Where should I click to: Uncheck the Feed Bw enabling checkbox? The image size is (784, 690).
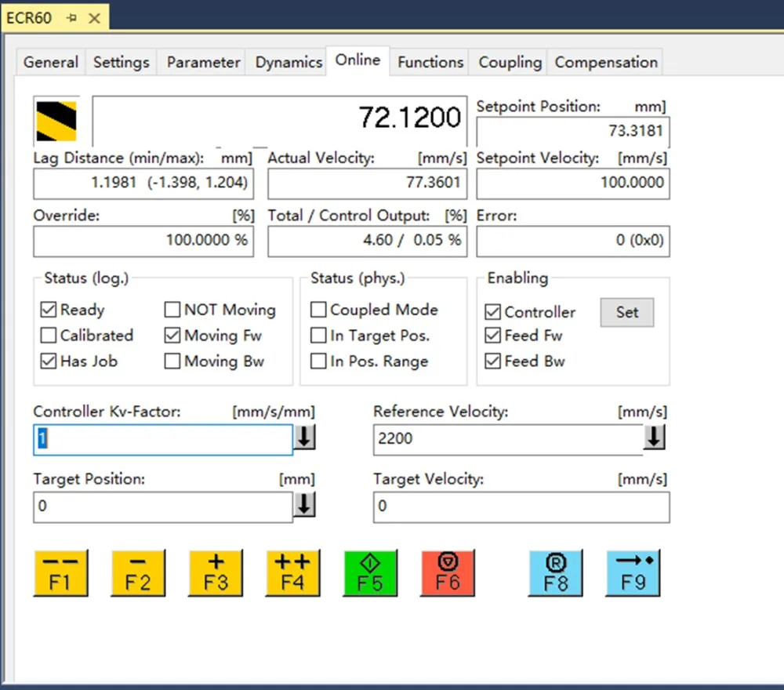point(493,361)
